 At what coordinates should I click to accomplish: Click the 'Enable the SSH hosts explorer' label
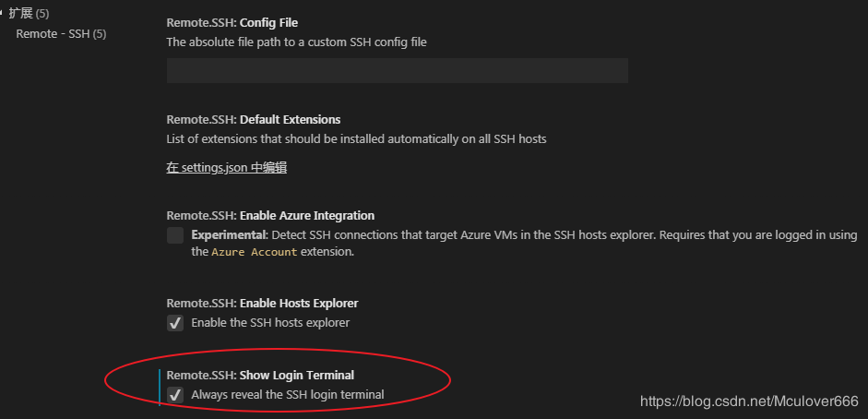pyautogui.click(x=270, y=323)
